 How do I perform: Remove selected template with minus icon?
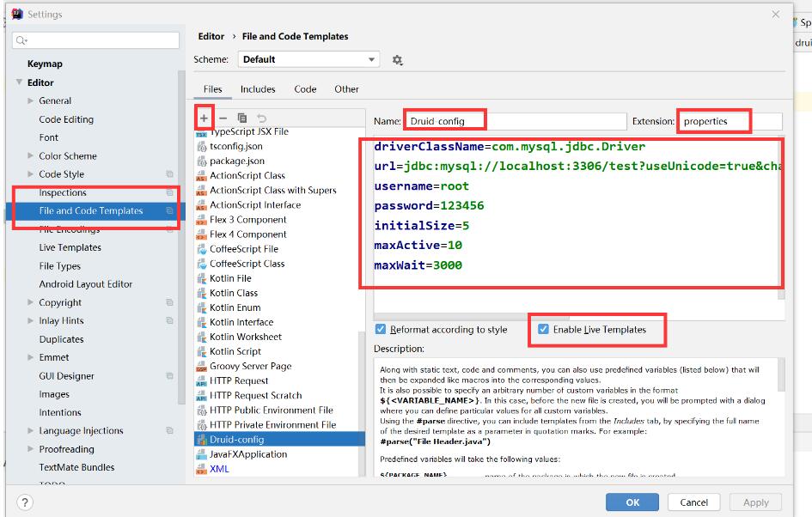[x=223, y=118]
